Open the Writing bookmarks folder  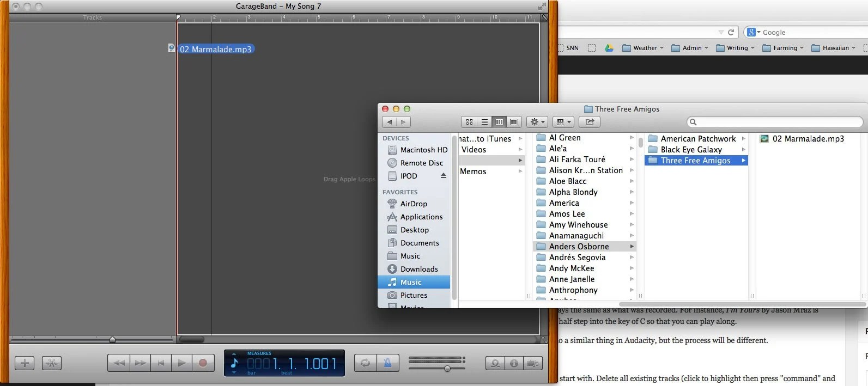tap(736, 48)
